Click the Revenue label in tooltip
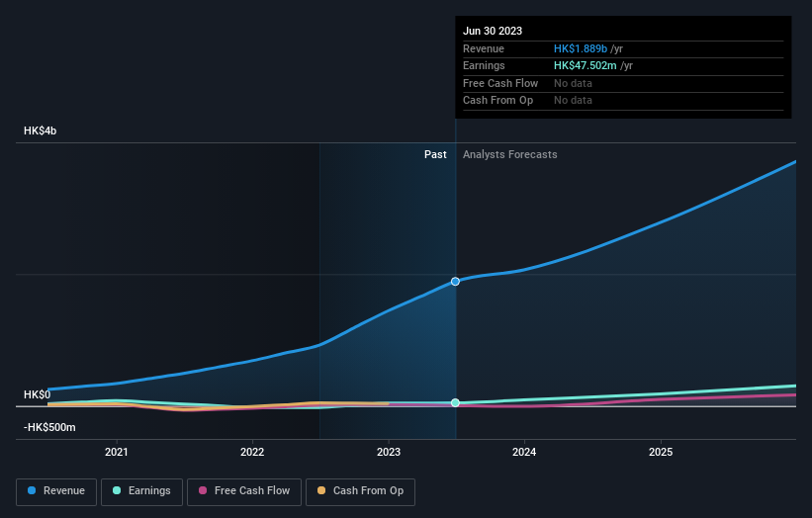 click(x=484, y=48)
